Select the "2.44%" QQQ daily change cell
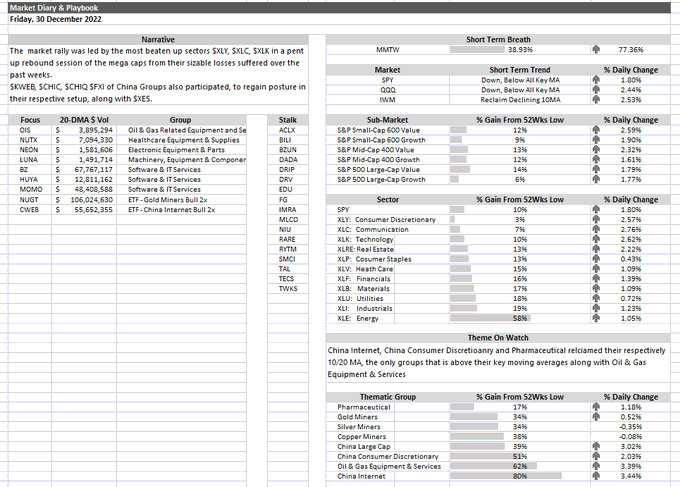This screenshot has width=680, height=487. coord(631,90)
